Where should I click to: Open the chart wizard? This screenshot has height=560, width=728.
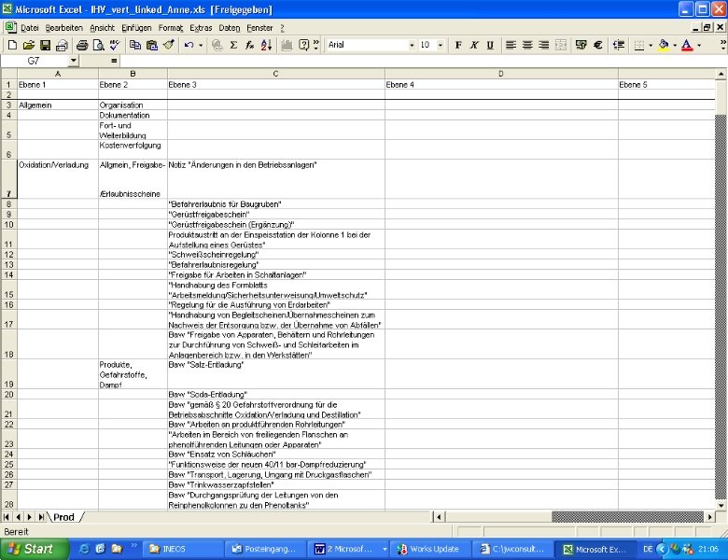(x=287, y=45)
